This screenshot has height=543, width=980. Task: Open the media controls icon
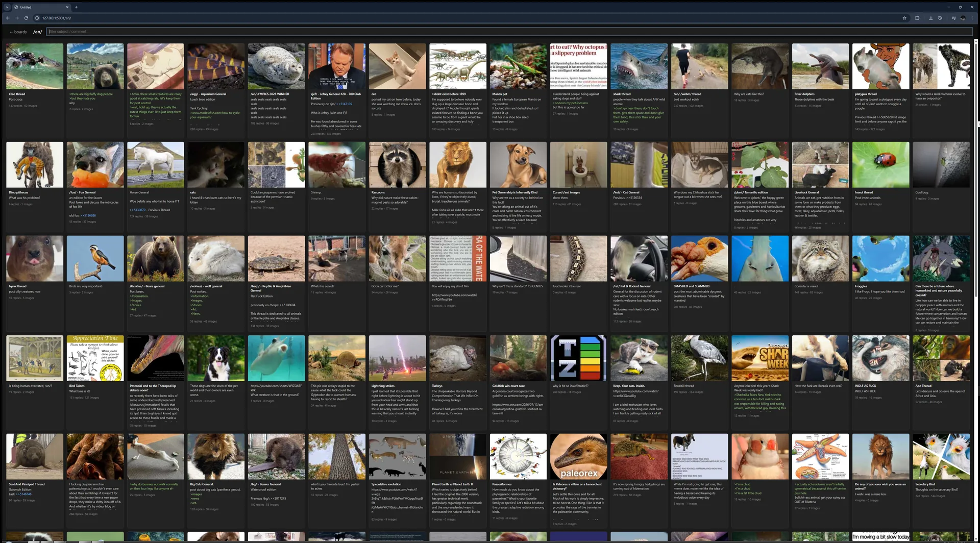click(x=953, y=18)
